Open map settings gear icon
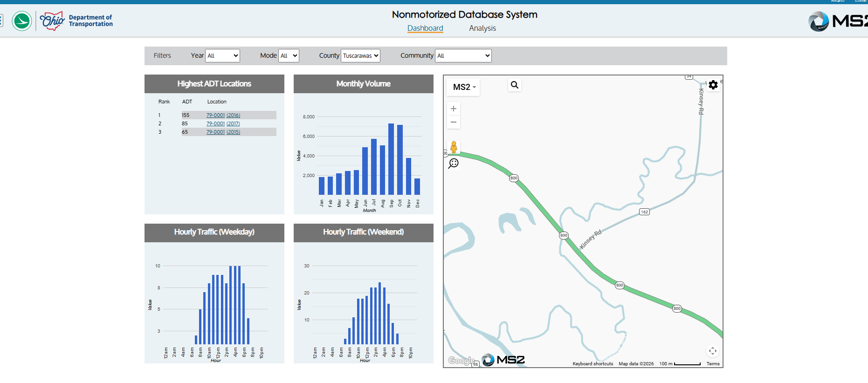Viewport: 868px width, 383px height. (x=713, y=85)
